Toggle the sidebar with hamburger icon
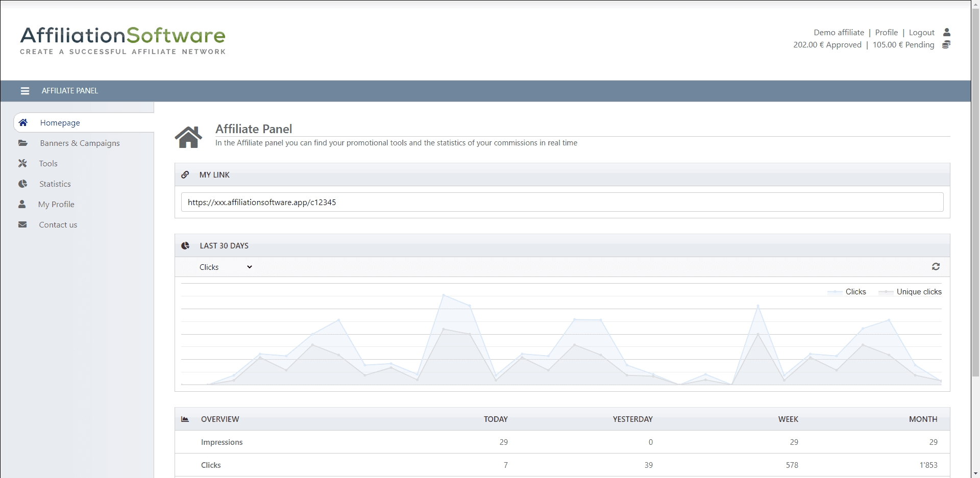 coord(24,91)
